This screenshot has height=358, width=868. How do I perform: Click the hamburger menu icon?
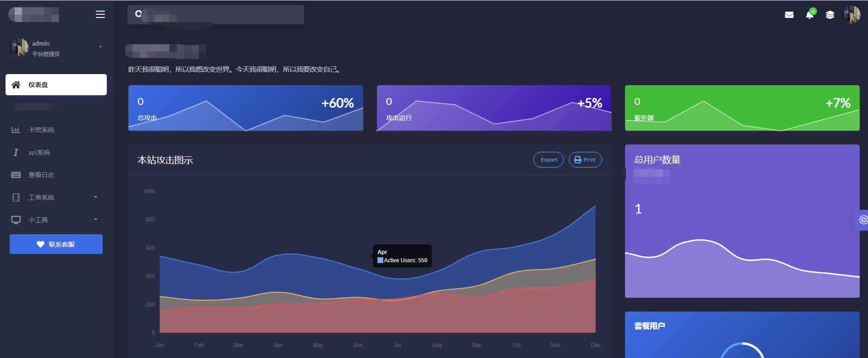click(100, 15)
